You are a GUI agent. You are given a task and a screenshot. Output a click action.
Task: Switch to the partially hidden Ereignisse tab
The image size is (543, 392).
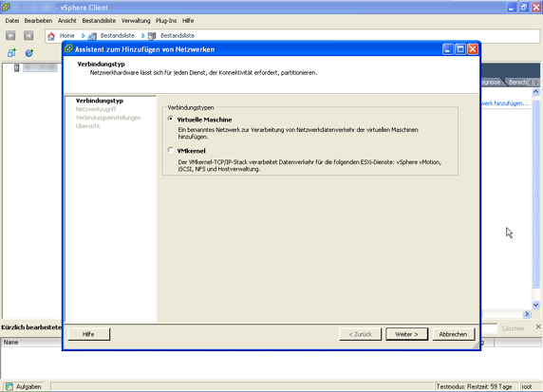pos(491,82)
